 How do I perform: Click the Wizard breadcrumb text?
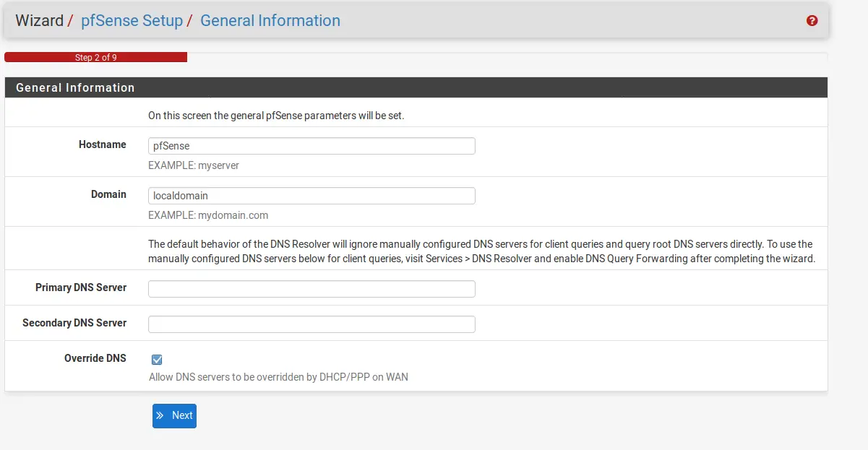click(x=39, y=21)
